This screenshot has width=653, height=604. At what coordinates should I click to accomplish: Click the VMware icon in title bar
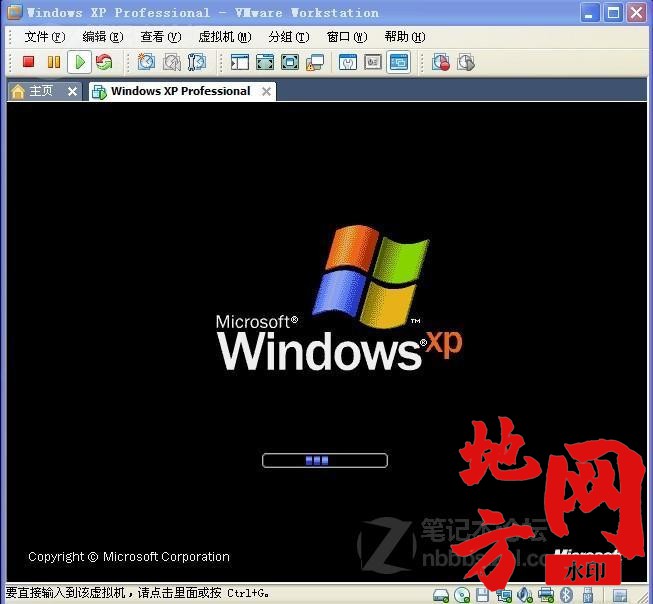pos(15,12)
